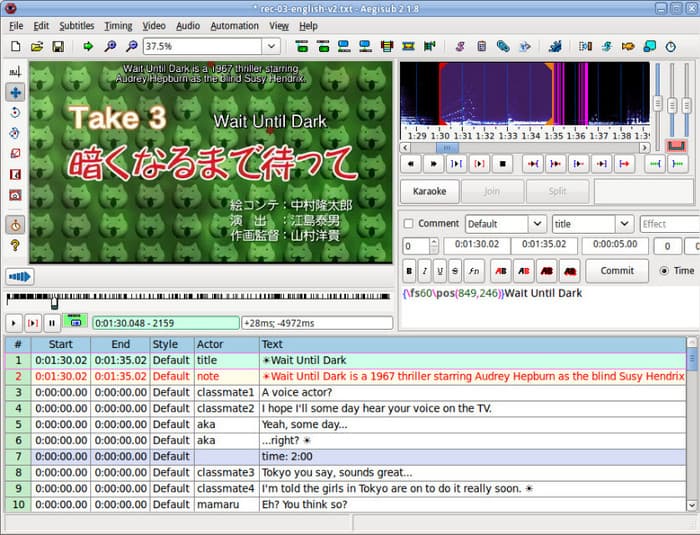Expand the 37.5% video zoom dropdown

click(271, 46)
